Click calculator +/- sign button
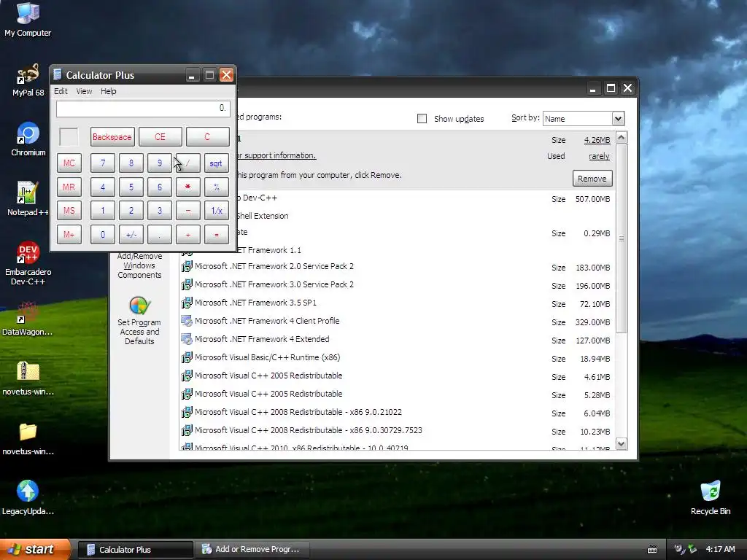Screen dimensions: 747x560 click(131, 234)
